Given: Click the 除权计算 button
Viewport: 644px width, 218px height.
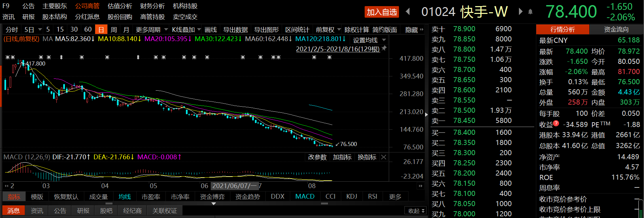Looking at the screenshot, I should pos(357,30).
